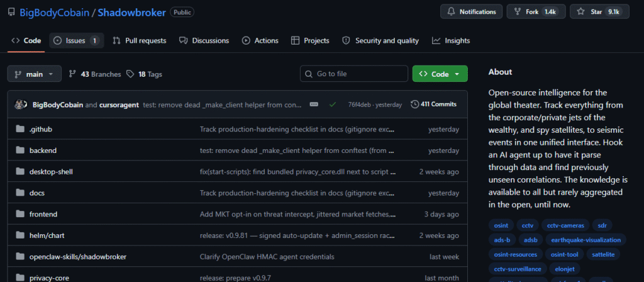Click the BigBodyCobain owner link in header
This screenshot has width=644, height=282.
pyautogui.click(x=54, y=13)
